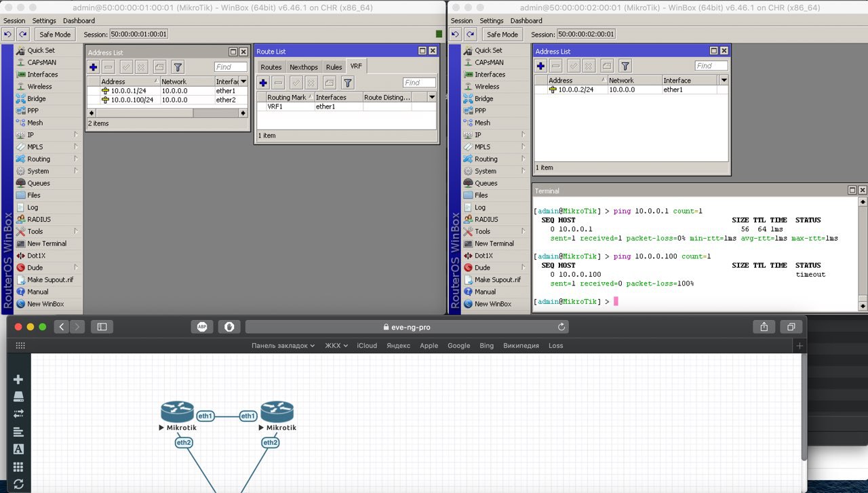Expand System submenu in right WinBox
Viewport: 868px width, 493px height.
(524, 171)
